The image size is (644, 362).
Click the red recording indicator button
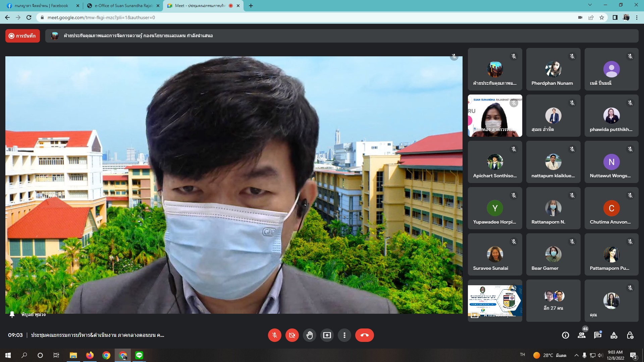click(22, 36)
